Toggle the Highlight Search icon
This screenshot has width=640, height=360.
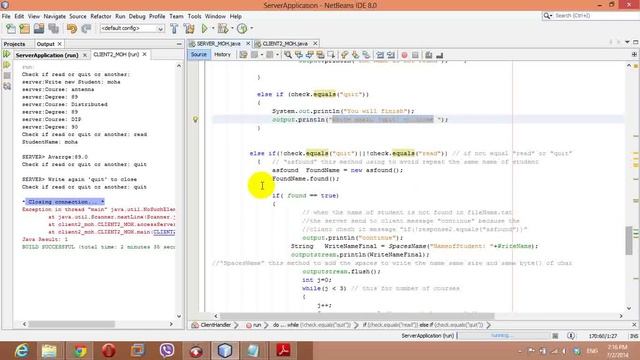[320, 55]
